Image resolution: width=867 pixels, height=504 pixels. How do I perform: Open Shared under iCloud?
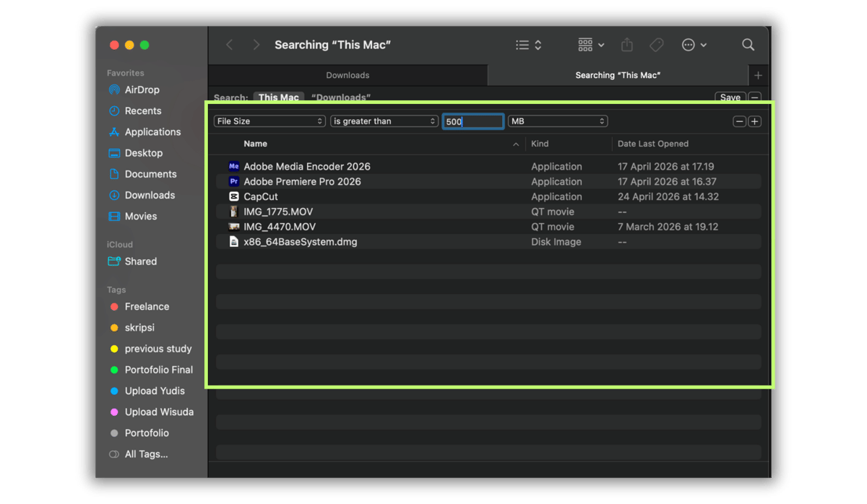[141, 261]
